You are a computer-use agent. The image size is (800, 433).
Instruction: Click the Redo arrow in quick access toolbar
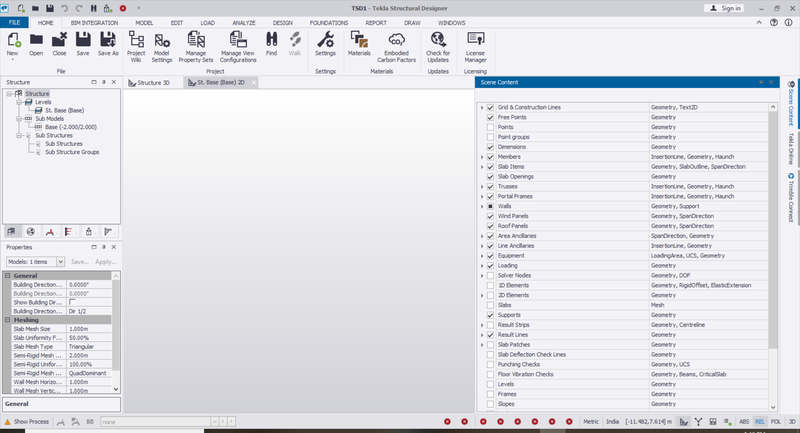(79, 8)
